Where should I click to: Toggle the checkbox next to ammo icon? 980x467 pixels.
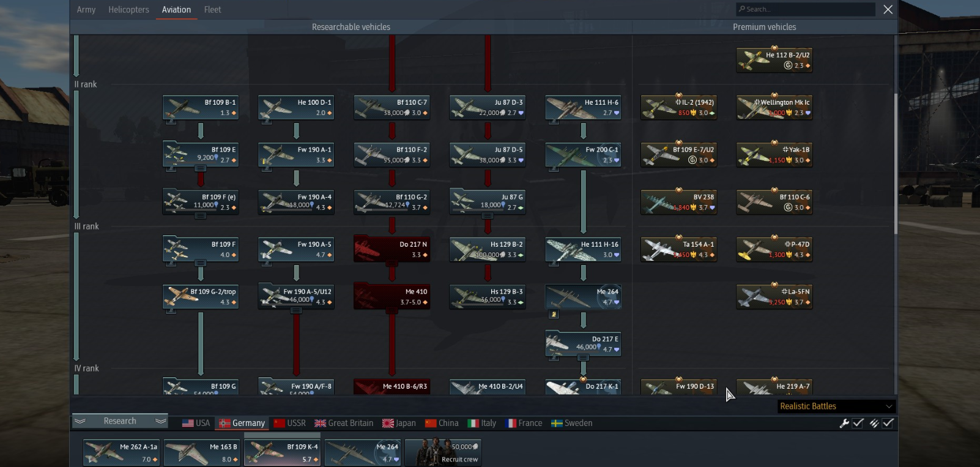[x=888, y=423]
